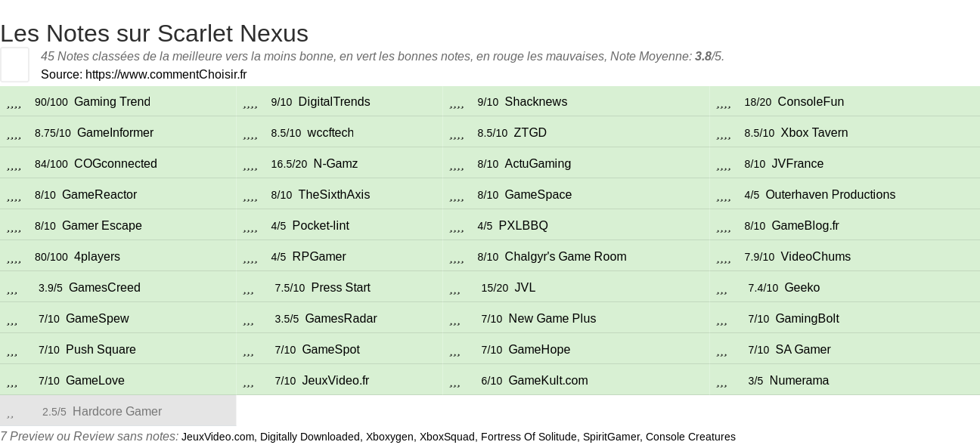Click the 18/20 score for ConsoleFun
980x445 pixels.
point(758,102)
